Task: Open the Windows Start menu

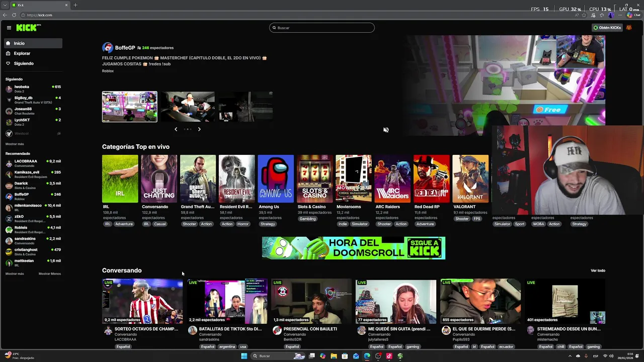Action: 244,356
